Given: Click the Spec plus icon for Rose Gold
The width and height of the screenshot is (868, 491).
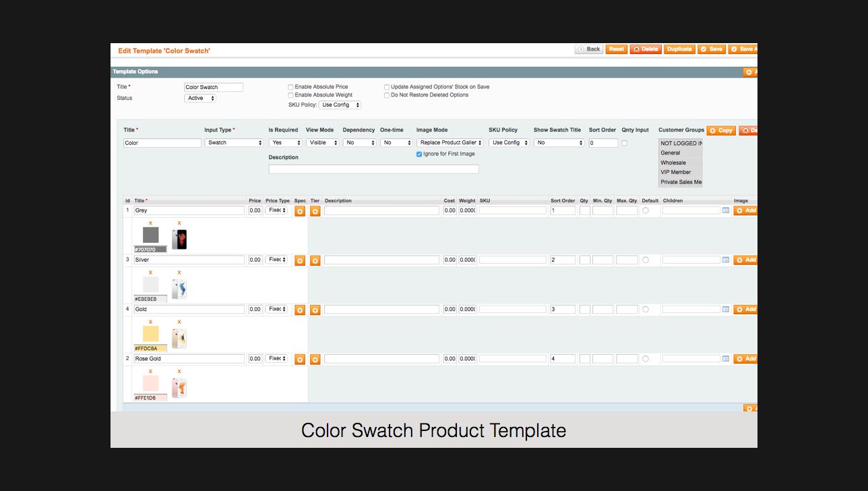Looking at the screenshot, I should click(x=300, y=359).
